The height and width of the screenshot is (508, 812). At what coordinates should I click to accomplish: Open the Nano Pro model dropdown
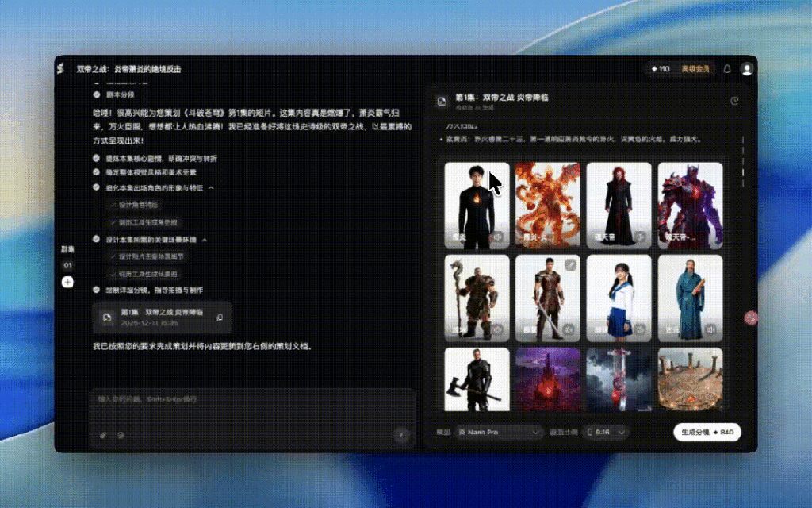click(x=500, y=433)
